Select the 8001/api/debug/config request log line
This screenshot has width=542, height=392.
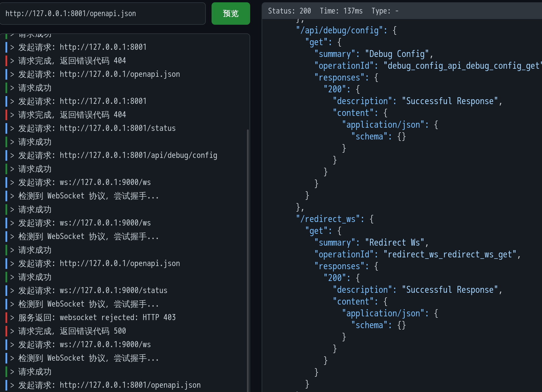click(x=117, y=155)
